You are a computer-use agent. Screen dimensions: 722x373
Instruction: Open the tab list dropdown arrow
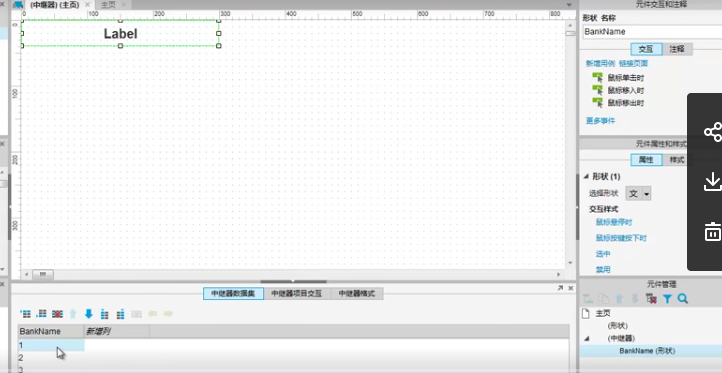(569, 5)
